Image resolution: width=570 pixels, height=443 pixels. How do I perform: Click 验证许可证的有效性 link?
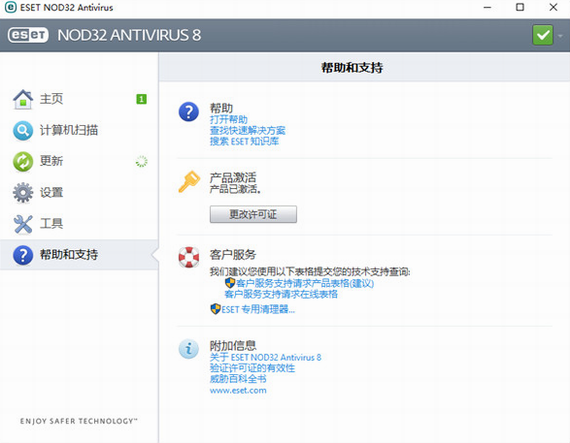[x=252, y=368]
